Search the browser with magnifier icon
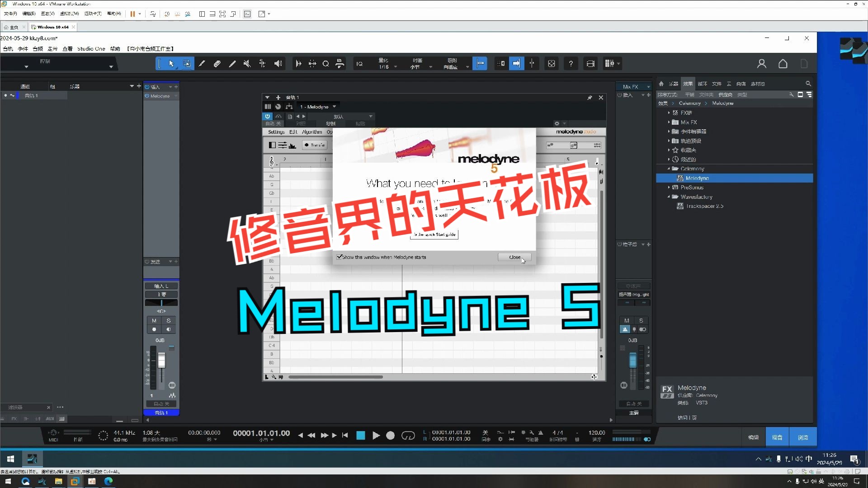 point(808,84)
